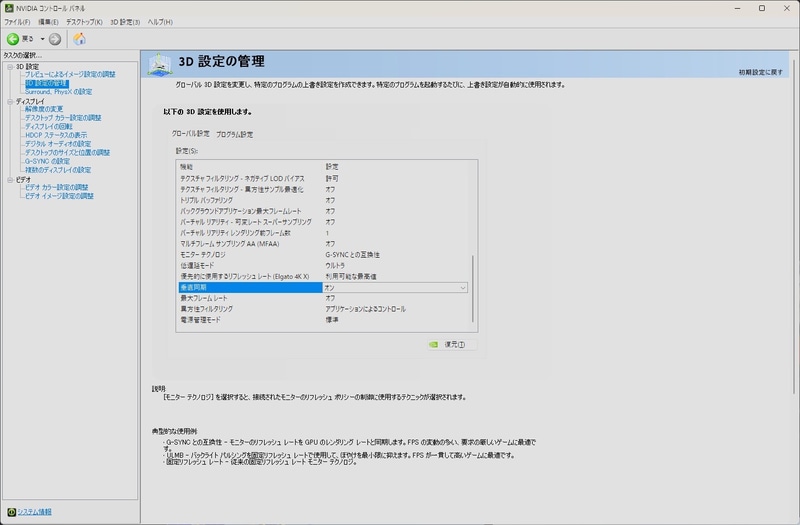
Task: Click the home icon in toolbar
Action: [79, 39]
